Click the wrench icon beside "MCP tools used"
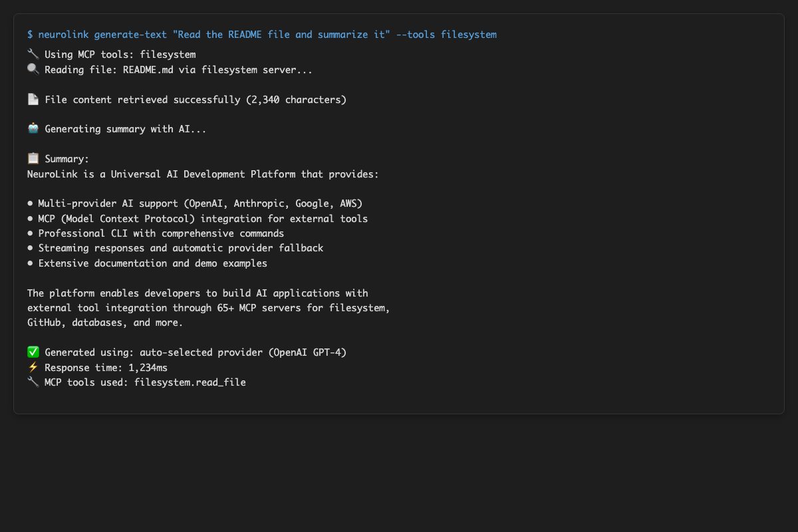Image resolution: width=798 pixels, height=532 pixels. (x=33, y=382)
